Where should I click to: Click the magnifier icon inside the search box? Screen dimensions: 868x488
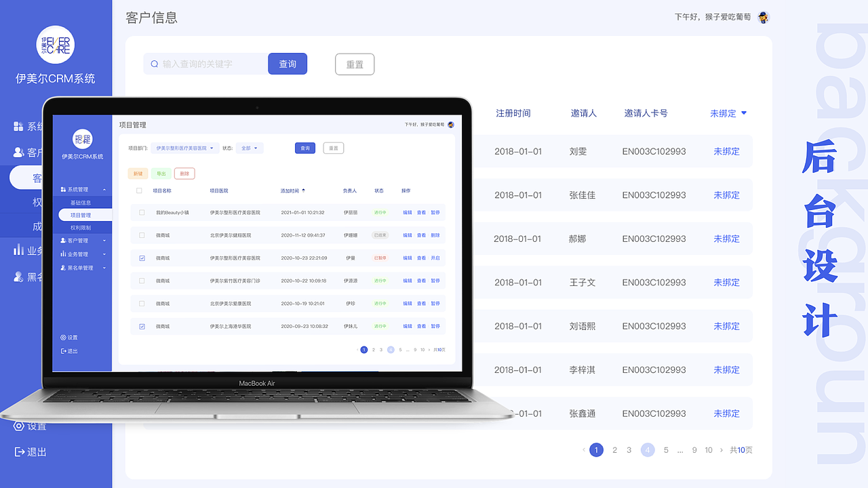pyautogui.click(x=155, y=63)
